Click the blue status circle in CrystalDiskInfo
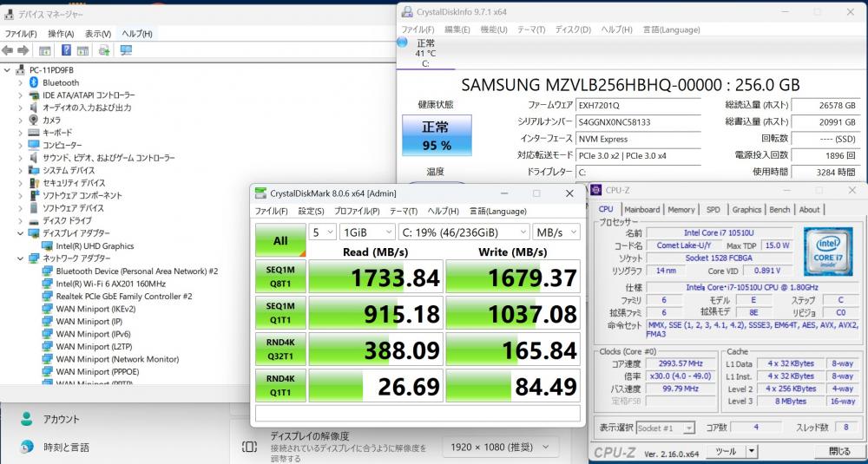868x464 pixels. point(403,42)
